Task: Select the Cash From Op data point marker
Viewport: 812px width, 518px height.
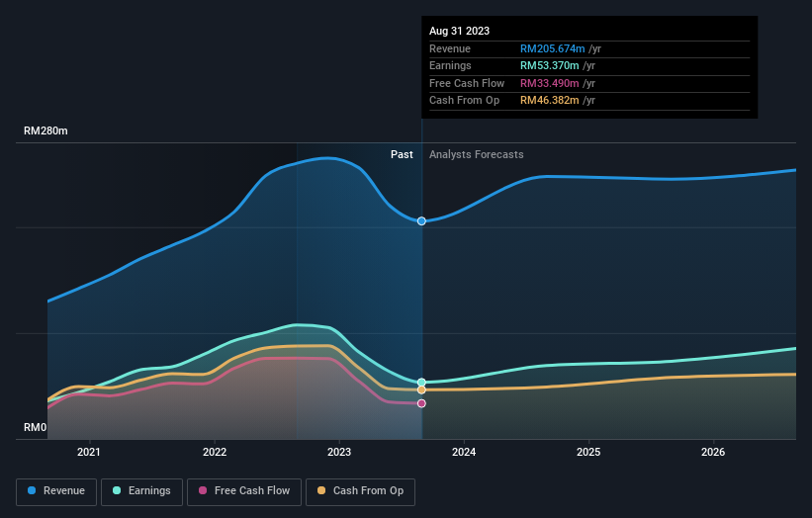Action: pos(421,390)
